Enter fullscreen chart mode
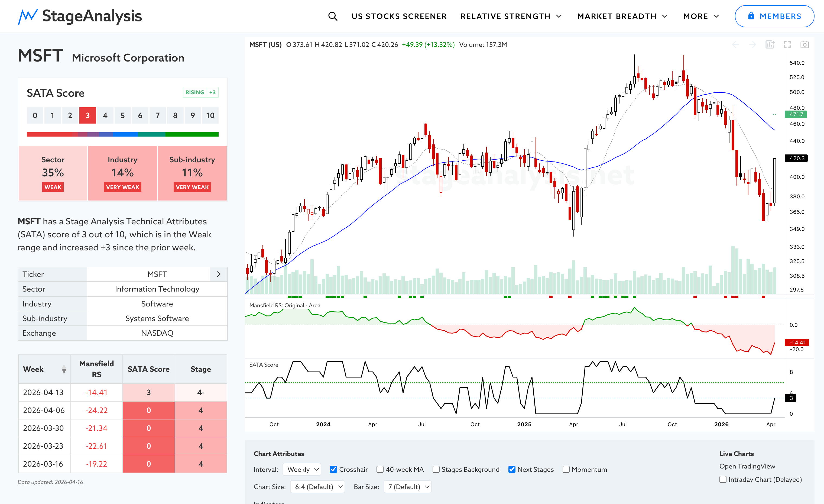 click(x=787, y=44)
